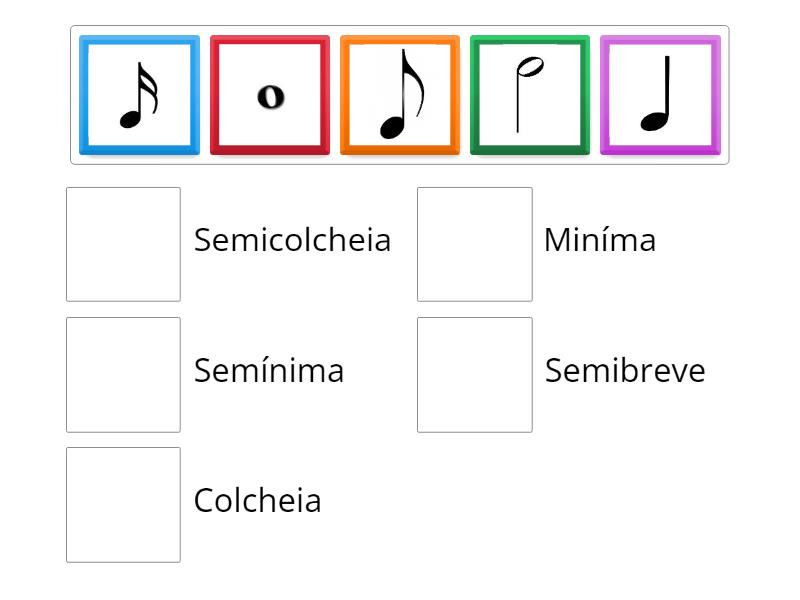
Task: Click the Semibreve text label
Action: 625,371
